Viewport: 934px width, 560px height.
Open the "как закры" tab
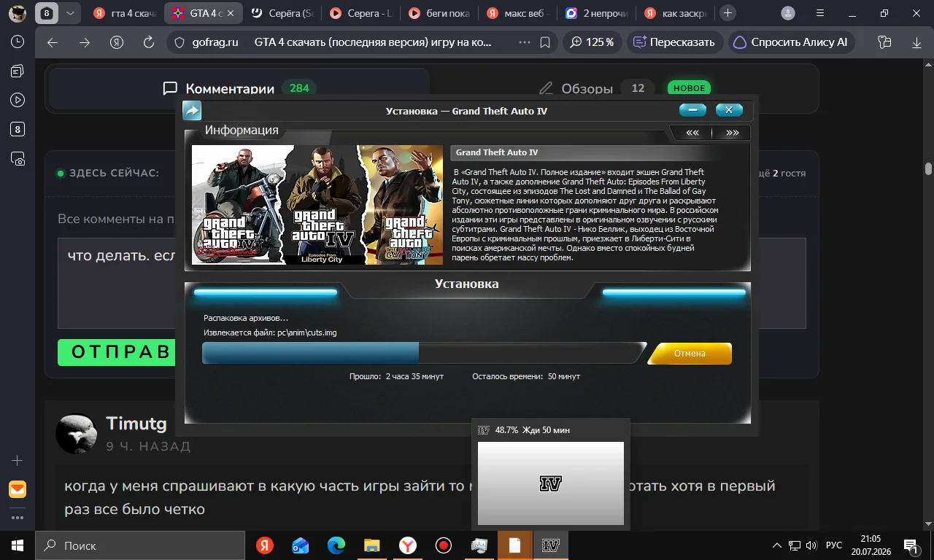click(x=676, y=13)
